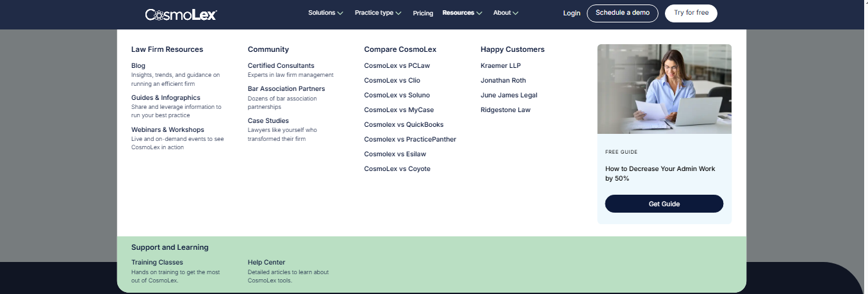Open CosmoLex vs MyCase comparison
Screen dimensions: 868x294
(399, 110)
